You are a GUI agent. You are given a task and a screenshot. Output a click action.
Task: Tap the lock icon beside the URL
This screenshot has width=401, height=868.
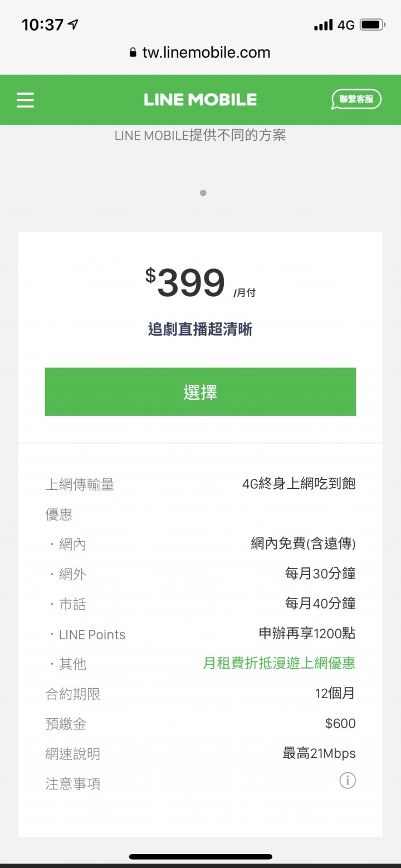133,53
